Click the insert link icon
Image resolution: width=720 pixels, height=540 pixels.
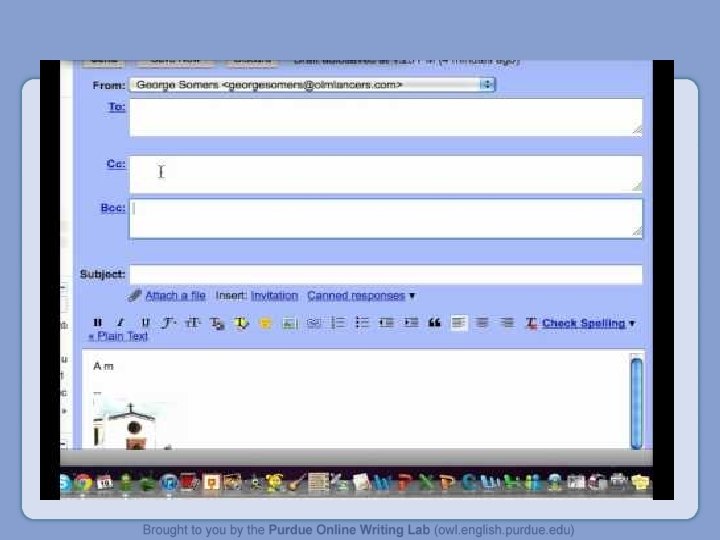[x=314, y=323]
